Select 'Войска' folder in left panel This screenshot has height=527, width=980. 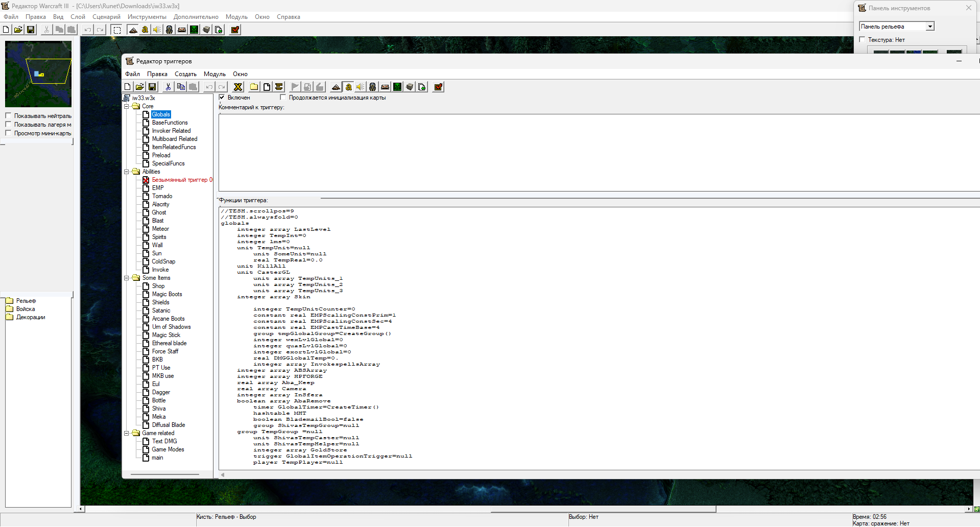pyautogui.click(x=26, y=309)
